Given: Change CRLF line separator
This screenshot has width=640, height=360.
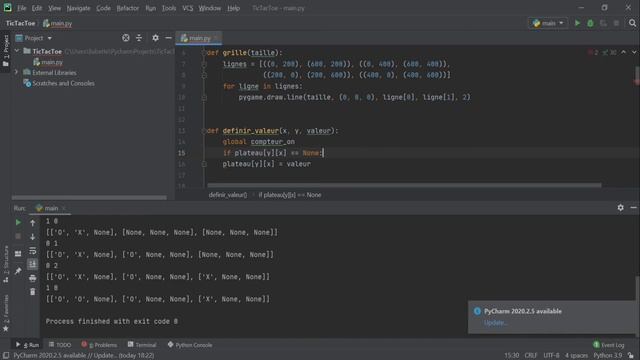Looking at the screenshot, I should point(531,356).
